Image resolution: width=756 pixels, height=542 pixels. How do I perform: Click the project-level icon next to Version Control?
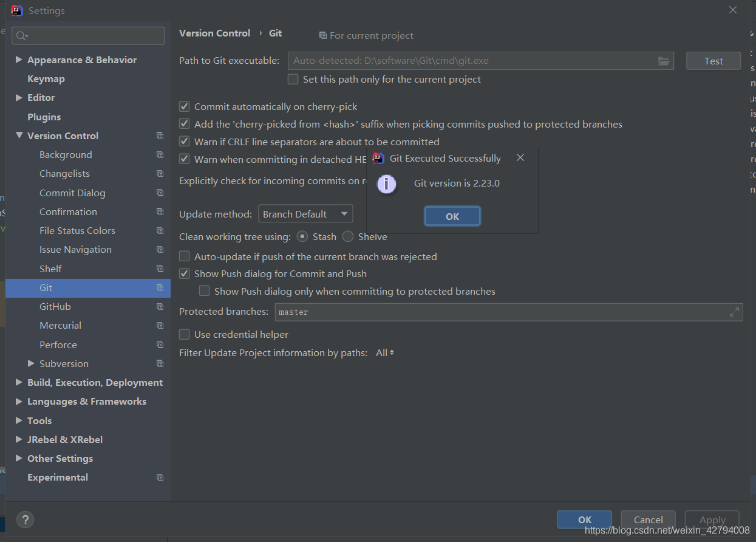coord(160,135)
